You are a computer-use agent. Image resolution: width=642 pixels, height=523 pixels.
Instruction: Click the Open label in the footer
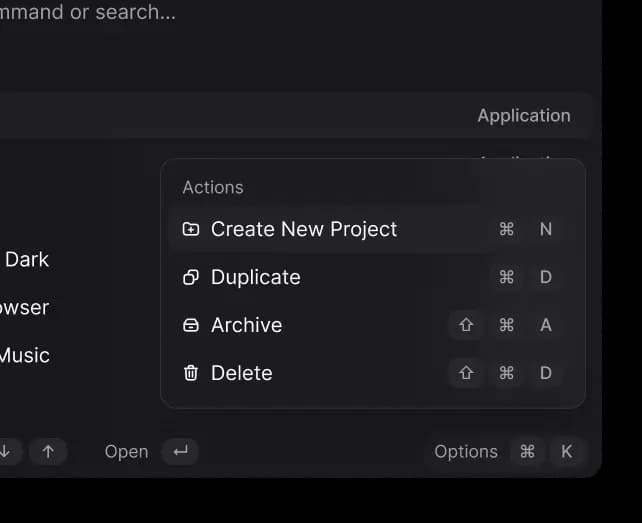[x=127, y=452]
